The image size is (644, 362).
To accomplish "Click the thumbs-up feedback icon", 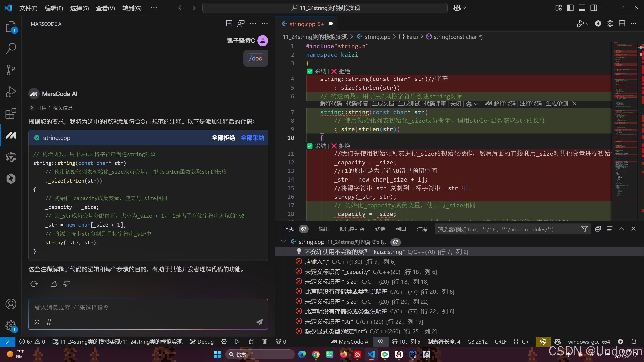I will pyautogui.click(x=54, y=284).
